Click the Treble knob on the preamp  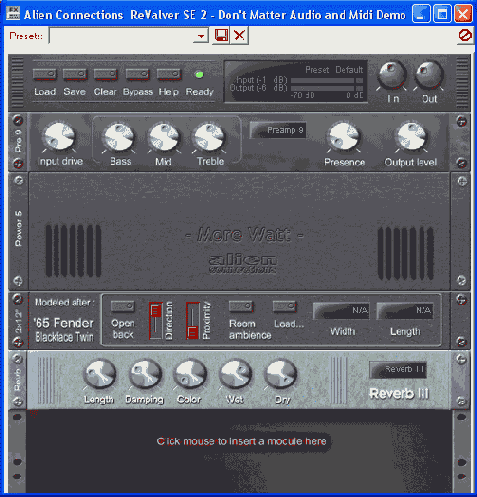209,137
